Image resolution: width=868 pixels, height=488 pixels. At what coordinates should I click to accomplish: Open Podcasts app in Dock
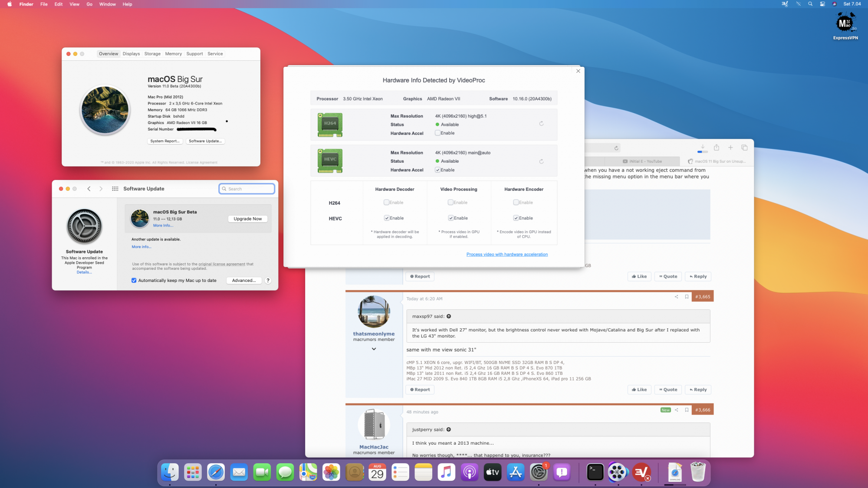tap(469, 472)
